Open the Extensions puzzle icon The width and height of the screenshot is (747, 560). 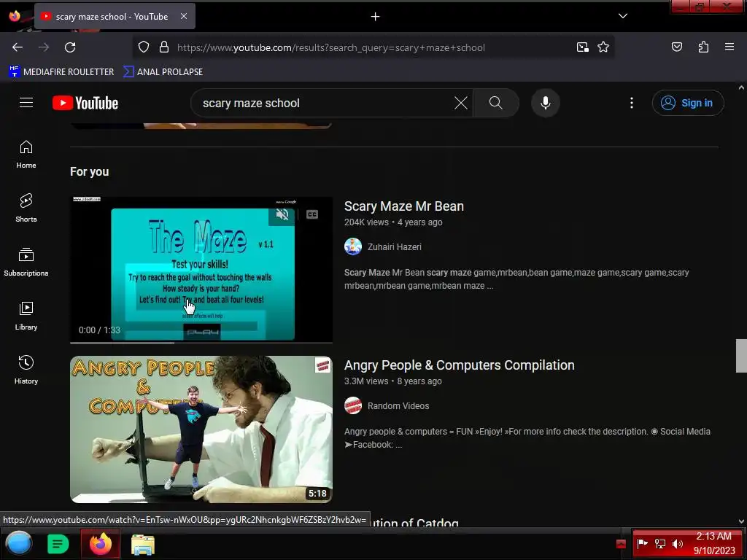pyautogui.click(x=703, y=47)
